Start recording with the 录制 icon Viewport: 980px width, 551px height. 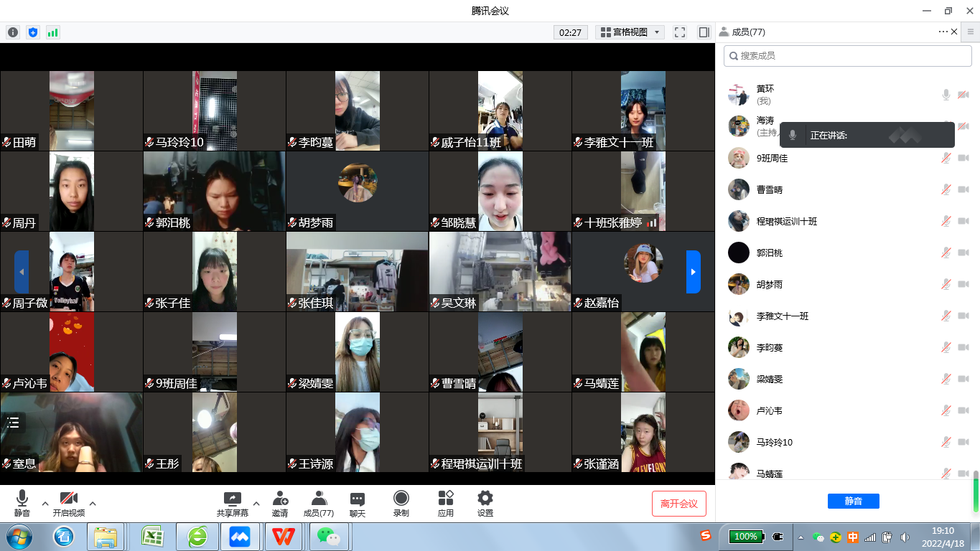coord(401,504)
